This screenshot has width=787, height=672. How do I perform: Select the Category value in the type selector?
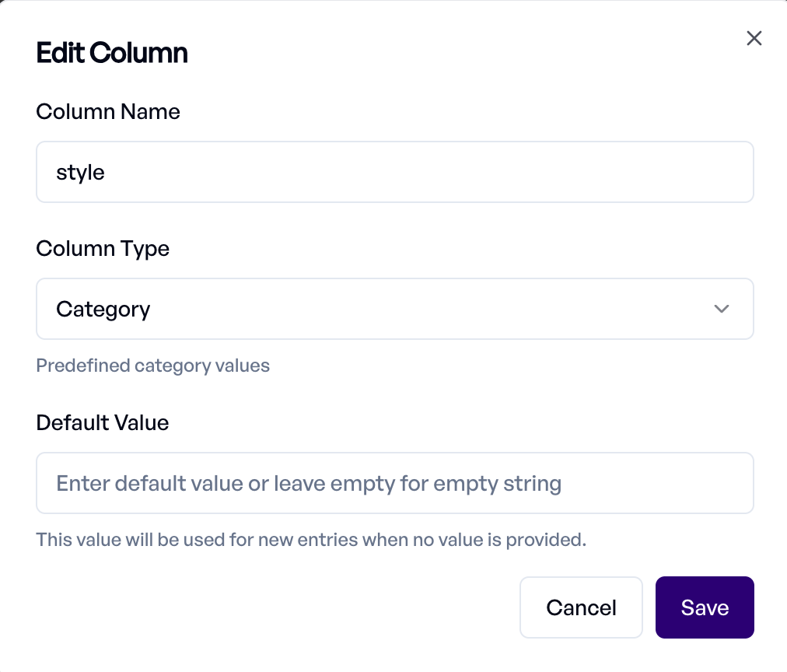click(103, 310)
